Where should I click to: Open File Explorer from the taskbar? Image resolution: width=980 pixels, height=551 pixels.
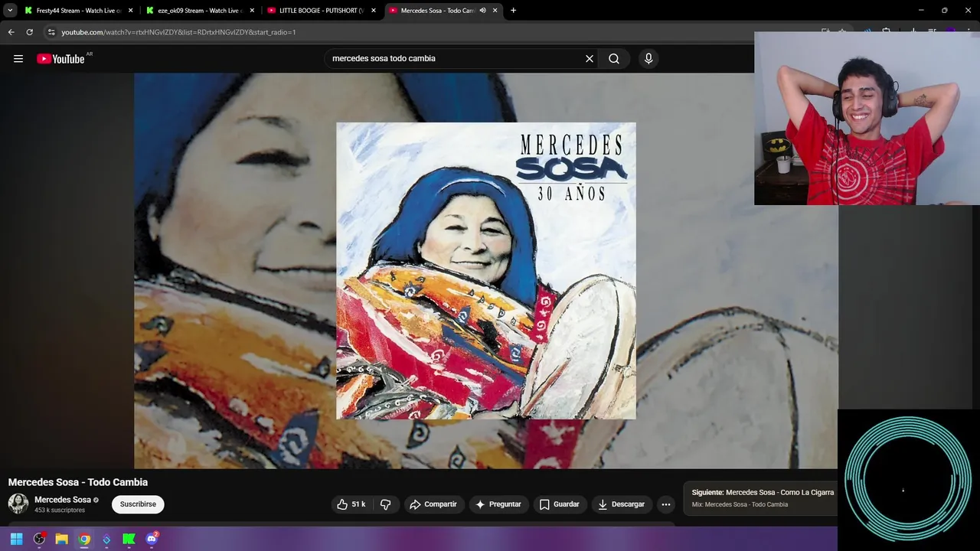(61, 539)
